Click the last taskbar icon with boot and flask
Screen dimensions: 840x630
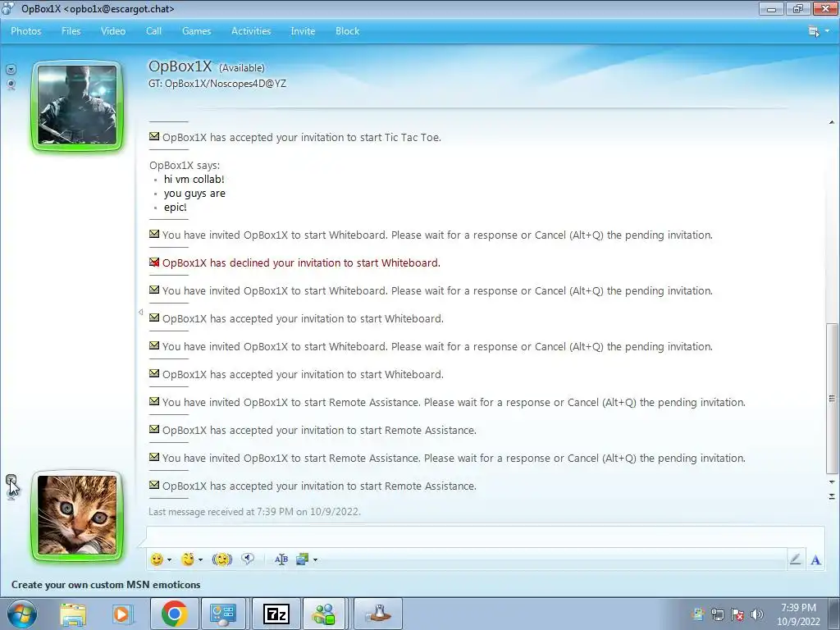click(x=378, y=614)
